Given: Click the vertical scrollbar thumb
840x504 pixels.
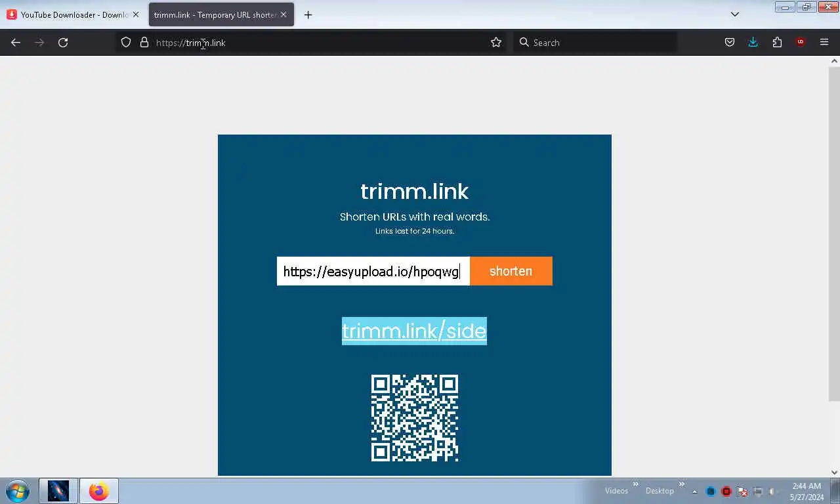Looking at the screenshot, I should (x=834, y=233).
